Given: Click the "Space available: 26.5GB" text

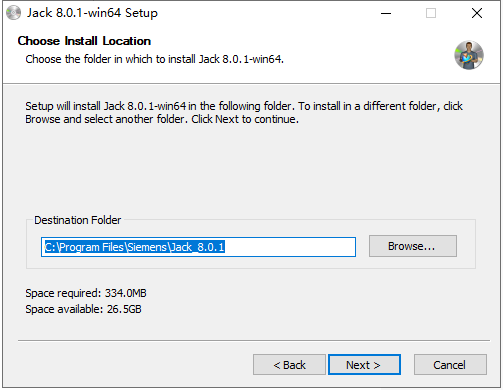Looking at the screenshot, I should pos(83,309).
